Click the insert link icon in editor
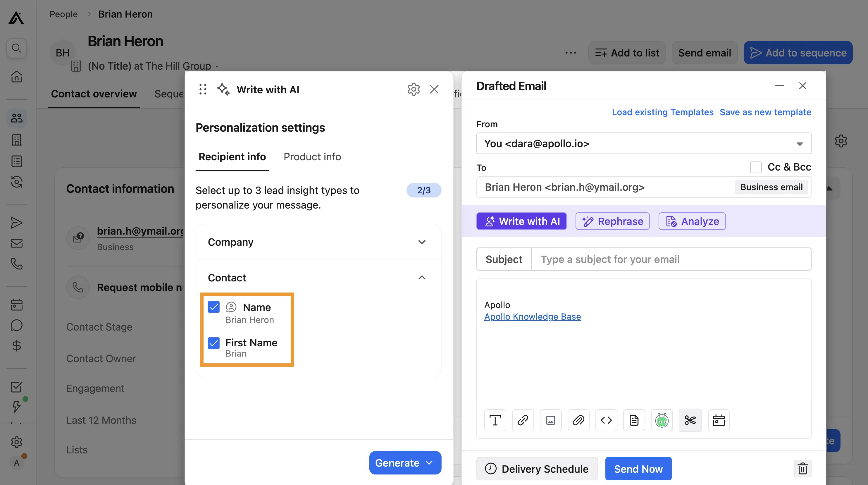The height and width of the screenshot is (485, 868). click(523, 420)
